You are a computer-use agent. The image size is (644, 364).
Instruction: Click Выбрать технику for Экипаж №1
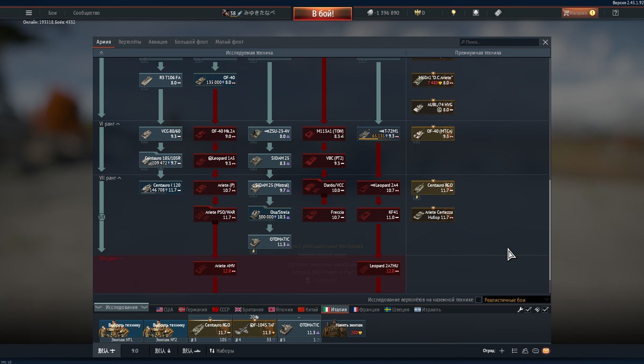tap(122, 328)
